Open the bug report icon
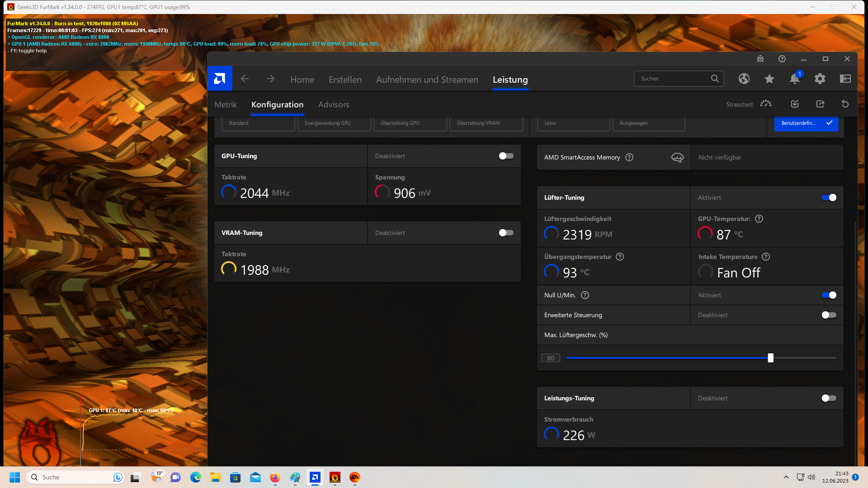 [x=760, y=59]
